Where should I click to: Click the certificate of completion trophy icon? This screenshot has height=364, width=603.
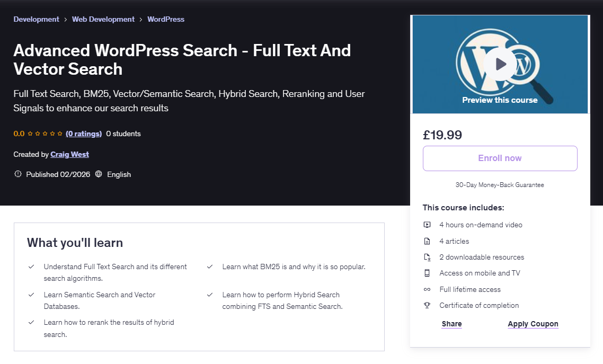[427, 305]
